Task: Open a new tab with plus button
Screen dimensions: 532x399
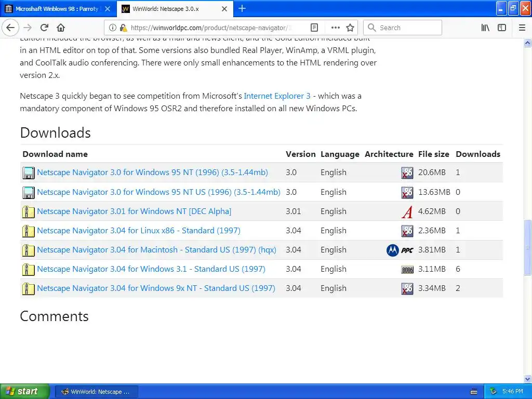Action: click(x=242, y=8)
